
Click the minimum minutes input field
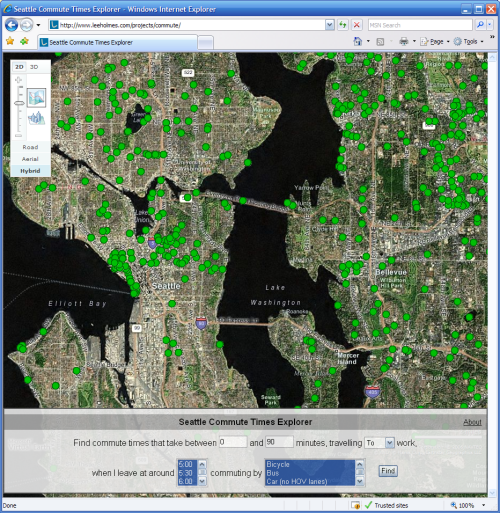[x=233, y=442]
